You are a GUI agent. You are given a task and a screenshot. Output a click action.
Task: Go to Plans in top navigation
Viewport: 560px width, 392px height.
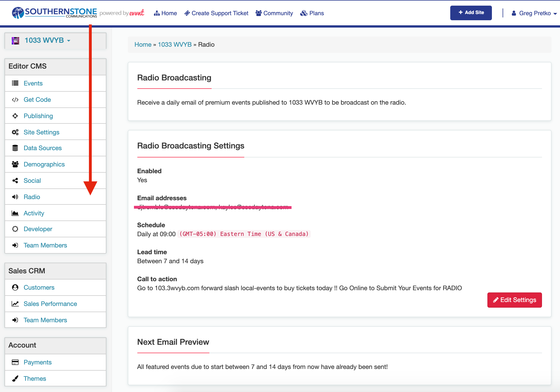click(312, 13)
